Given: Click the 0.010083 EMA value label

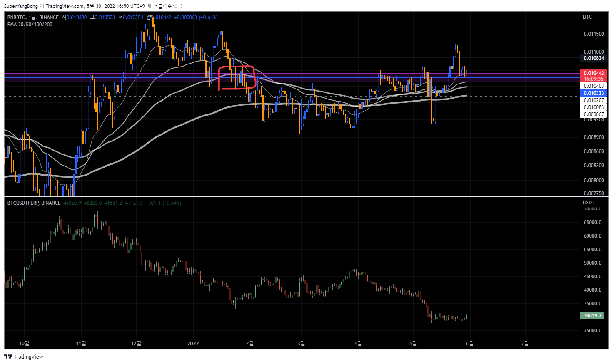Looking at the screenshot, I should [x=594, y=107].
